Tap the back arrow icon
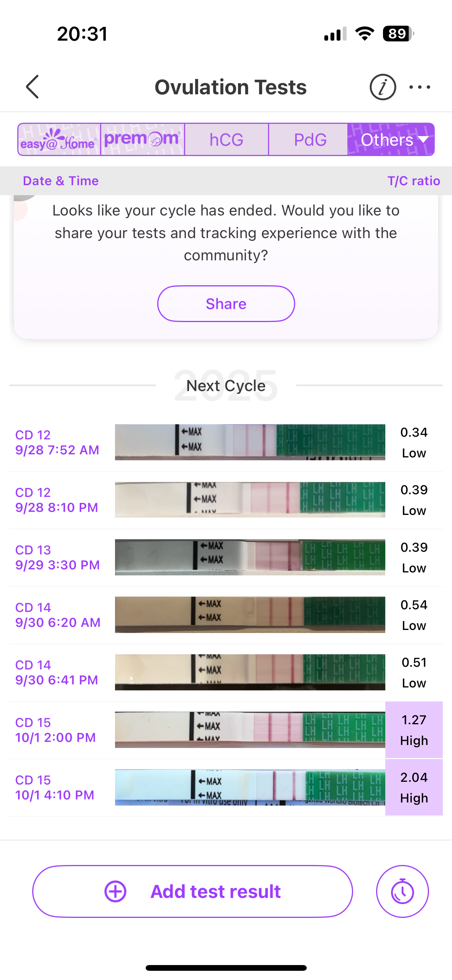The height and width of the screenshot is (980, 452). (x=33, y=87)
